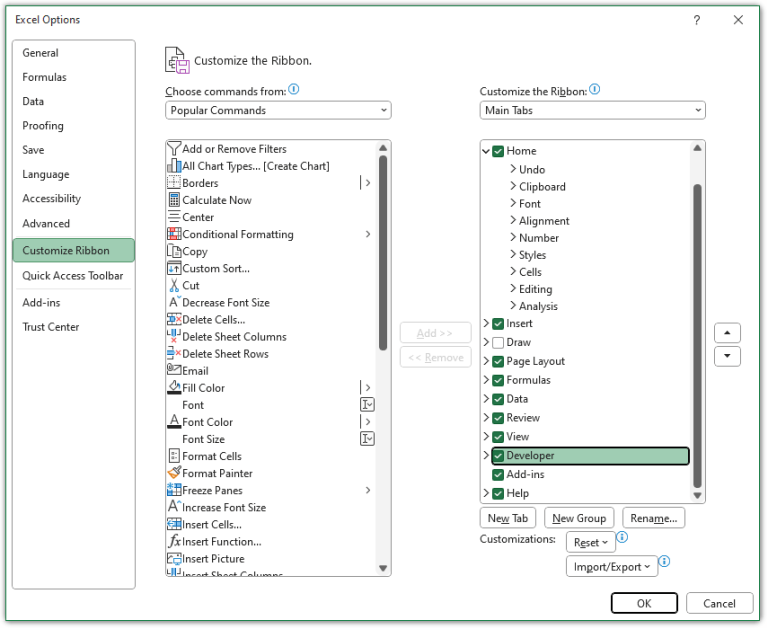This screenshot has width=768, height=629.
Task: Click the Insert Picture icon
Action: (174, 558)
